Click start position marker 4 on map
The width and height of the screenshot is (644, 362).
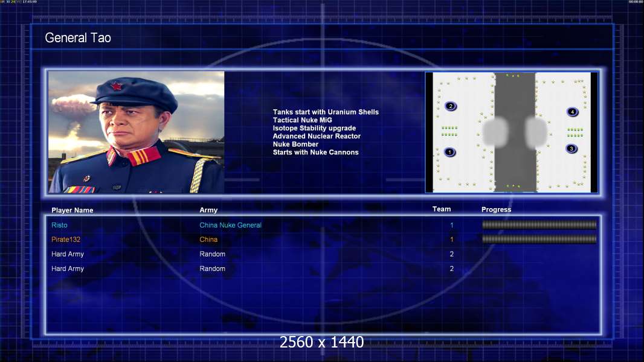point(572,112)
